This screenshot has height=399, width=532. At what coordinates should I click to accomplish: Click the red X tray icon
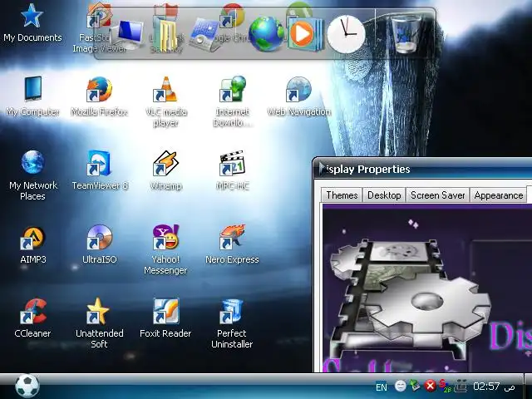431,386
